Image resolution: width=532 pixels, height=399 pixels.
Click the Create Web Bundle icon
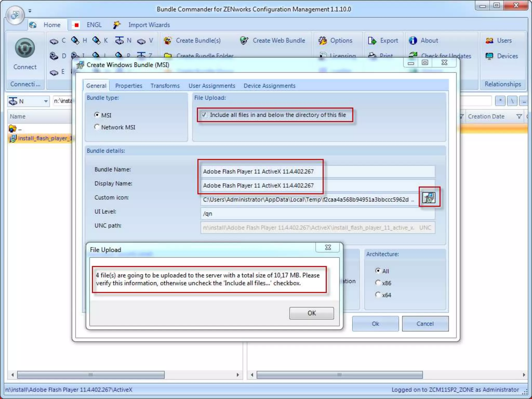[244, 41]
